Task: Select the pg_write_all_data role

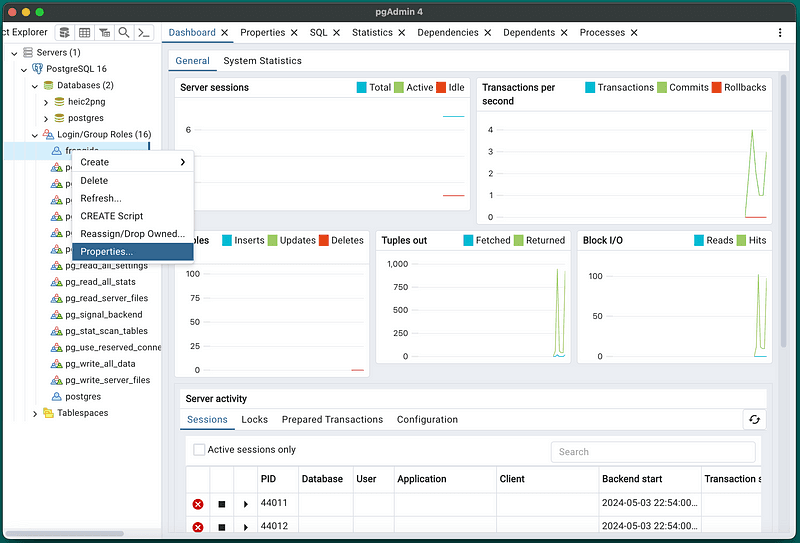Action: [101, 364]
